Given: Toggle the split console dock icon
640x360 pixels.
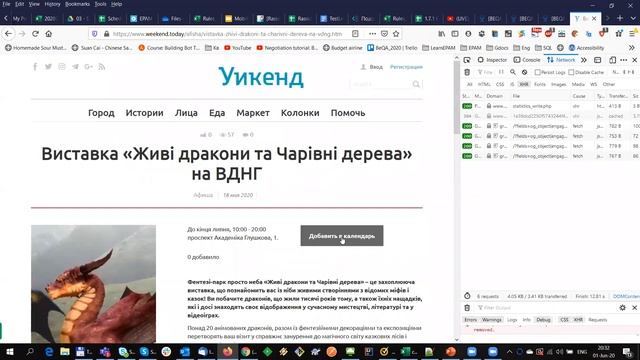Looking at the screenshot, I should click(598, 60).
